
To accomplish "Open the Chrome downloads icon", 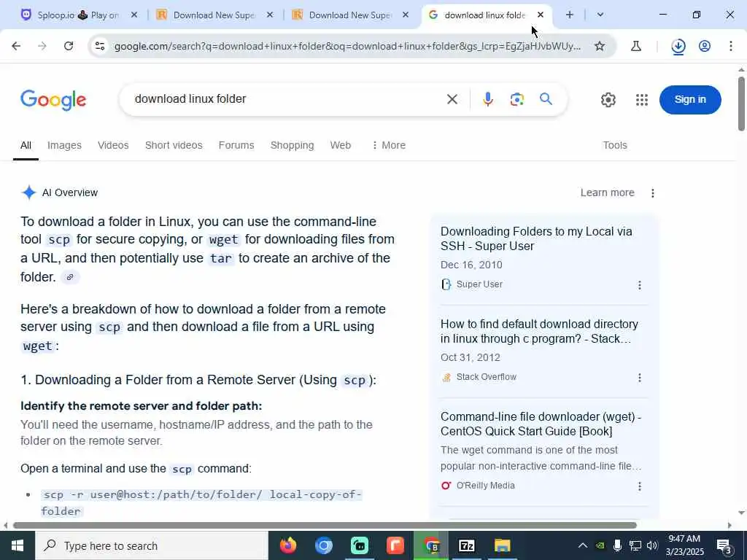I will [678, 46].
